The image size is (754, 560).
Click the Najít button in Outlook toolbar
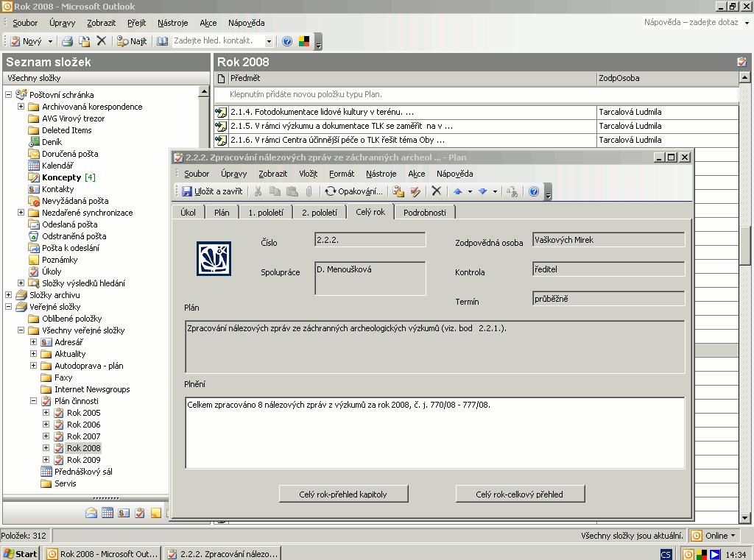pos(133,41)
